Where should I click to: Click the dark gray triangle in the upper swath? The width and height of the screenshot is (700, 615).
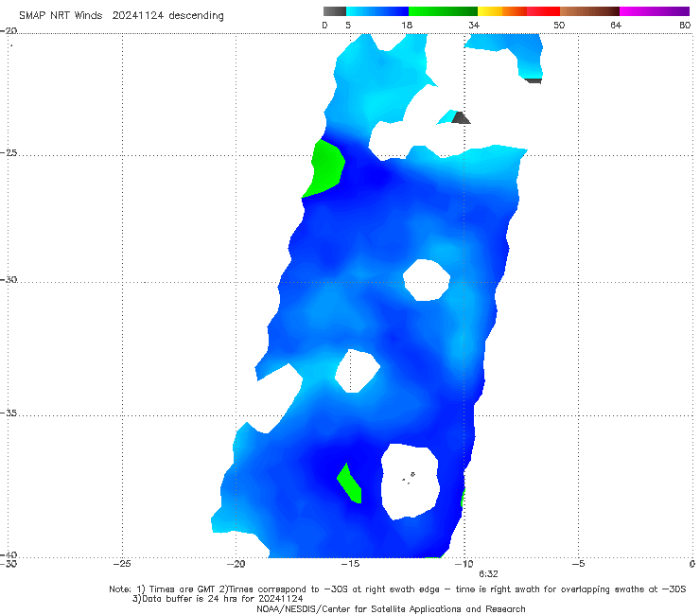click(461, 118)
